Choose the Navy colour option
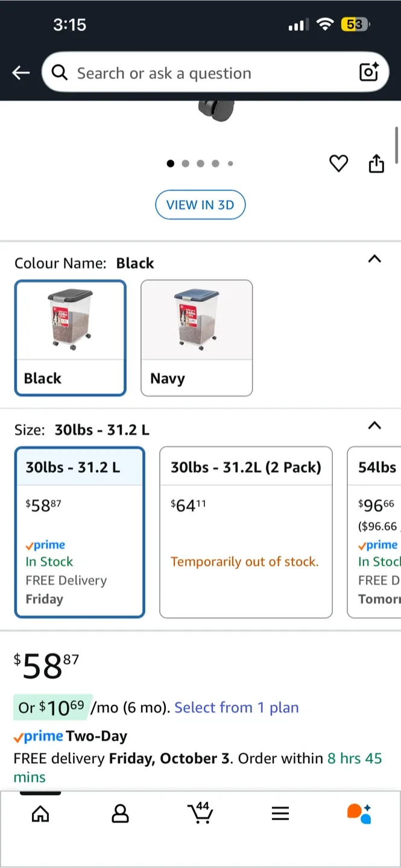The width and height of the screenshot is (401, 868). pyautogui.click(x=197, y=338)
